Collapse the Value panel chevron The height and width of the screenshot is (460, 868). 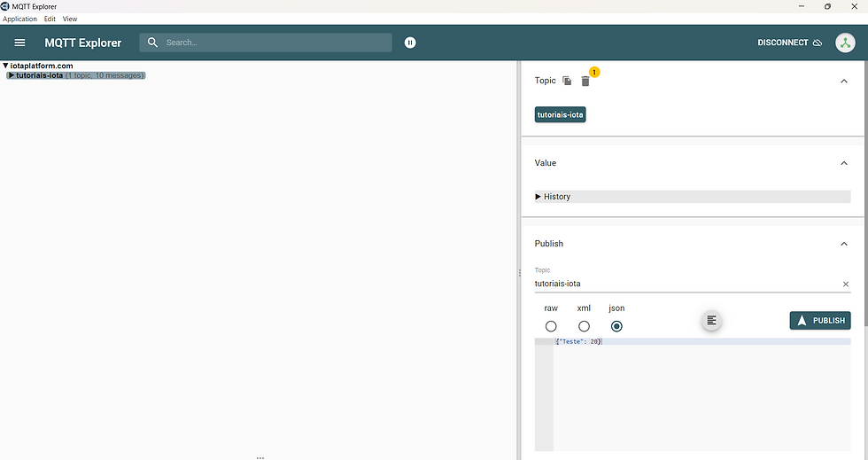844,163
